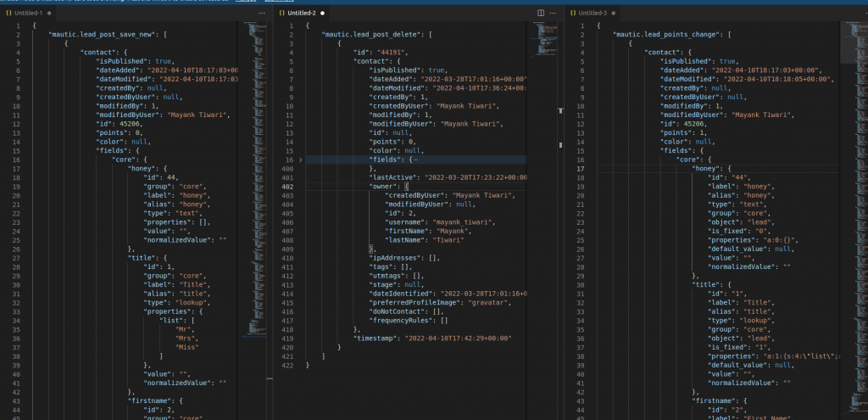Click the "gravatar" value

pos(489,303)
